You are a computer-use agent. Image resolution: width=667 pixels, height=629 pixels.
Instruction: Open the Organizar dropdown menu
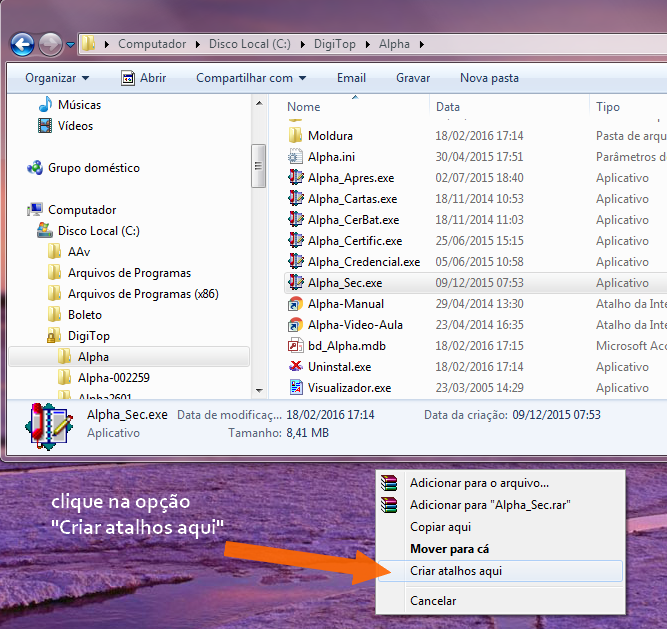(x=57, y=78)
